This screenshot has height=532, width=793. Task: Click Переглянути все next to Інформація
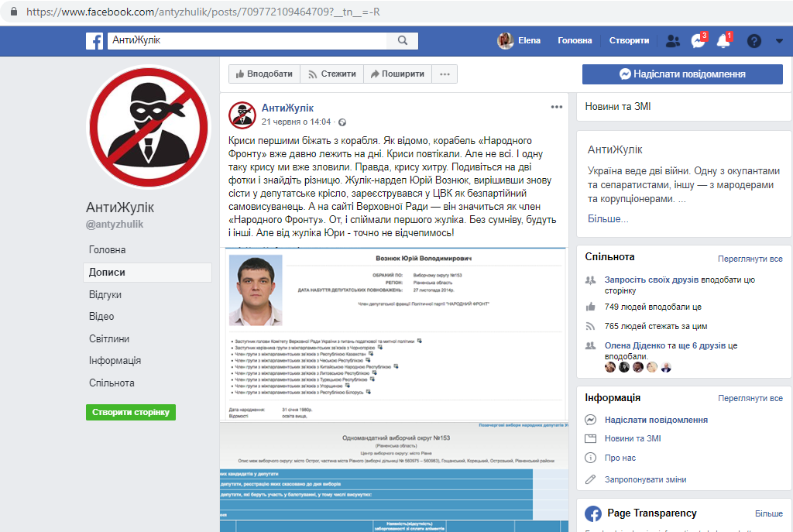coord(750,399)
